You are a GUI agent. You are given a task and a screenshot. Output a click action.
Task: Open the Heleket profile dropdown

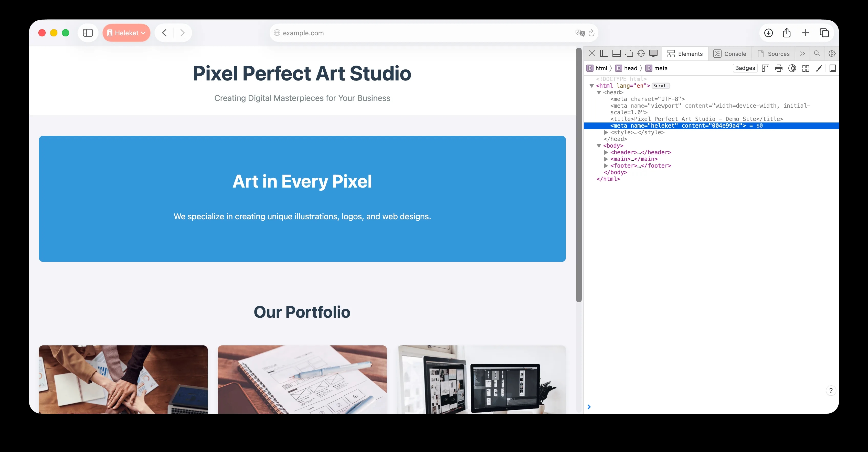coord(126,33)
